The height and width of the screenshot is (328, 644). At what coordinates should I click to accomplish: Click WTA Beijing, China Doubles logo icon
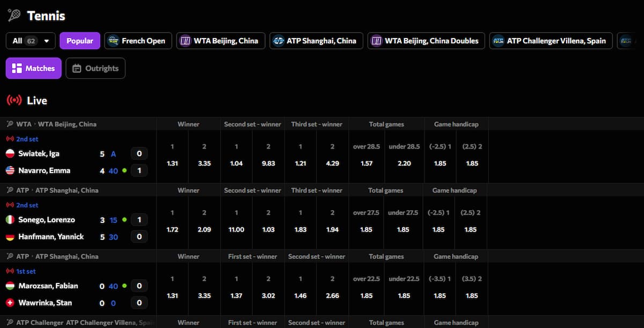tap(376, 41)
